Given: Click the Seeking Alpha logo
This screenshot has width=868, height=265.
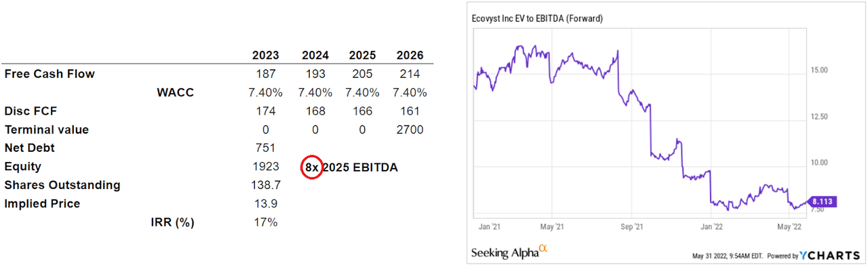Looking at the screenshot, I should point(510,252).
